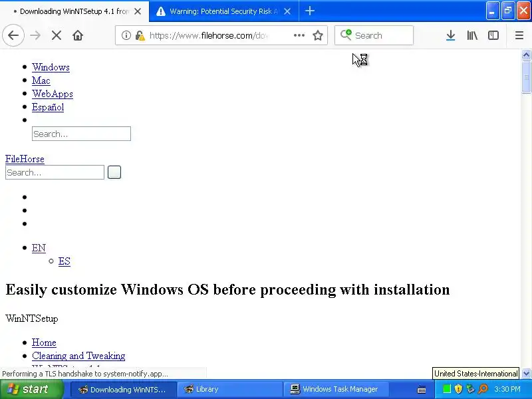532x399 pixels.
Task: Click the page scrollbar down arrow
Action: click(x=526, y=374)
